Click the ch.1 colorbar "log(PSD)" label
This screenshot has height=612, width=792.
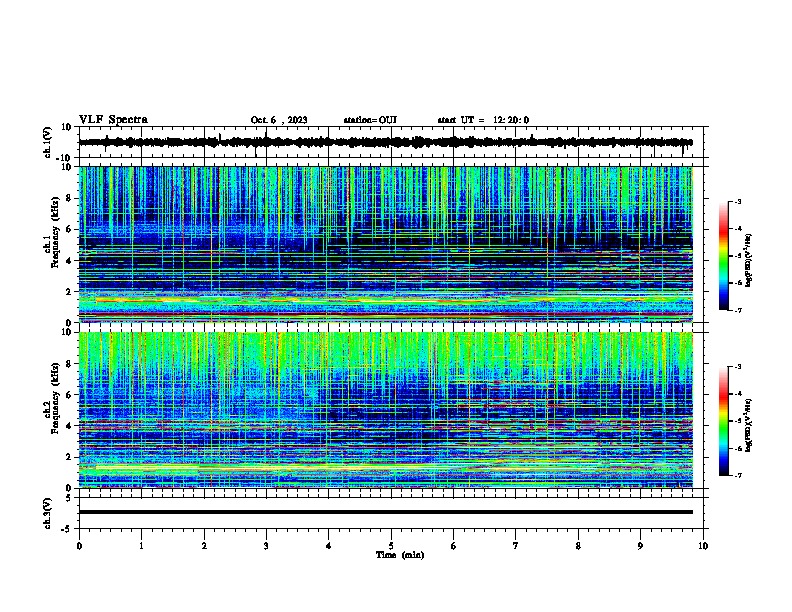[x=749, y=261]
